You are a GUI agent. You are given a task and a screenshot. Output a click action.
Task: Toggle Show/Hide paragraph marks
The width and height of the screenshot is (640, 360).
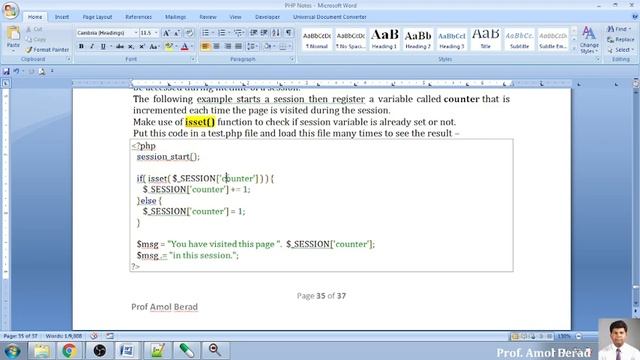pos(289,33)
